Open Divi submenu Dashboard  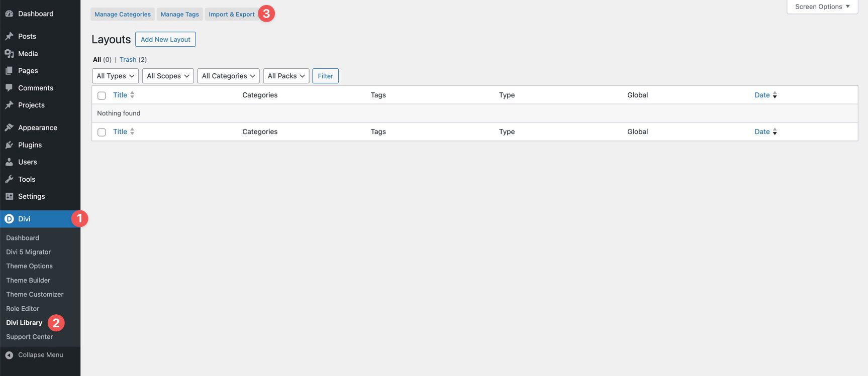click(x=23, y=238)
